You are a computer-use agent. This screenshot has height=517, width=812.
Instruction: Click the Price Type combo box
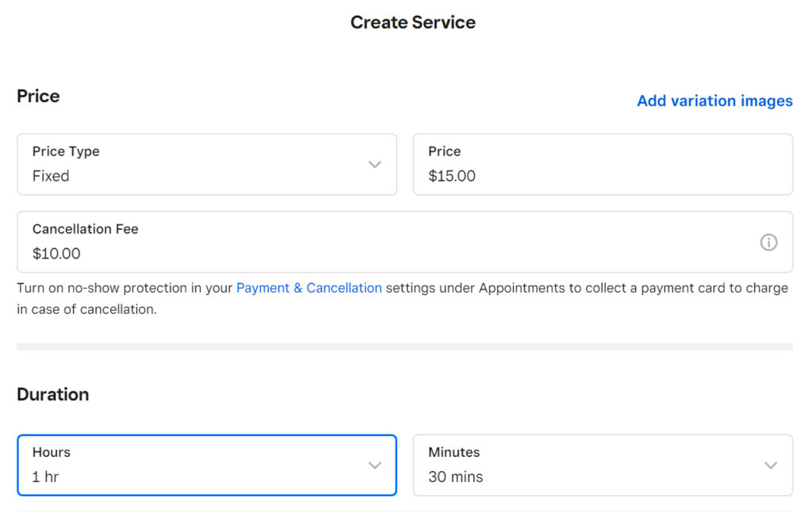tap(206, 164)
